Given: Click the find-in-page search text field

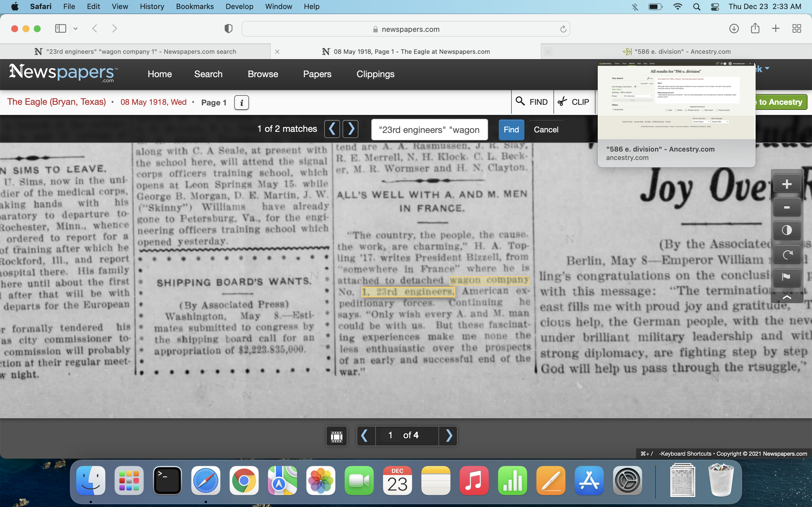Looking at the screenshot, I should tap(429, 130).
